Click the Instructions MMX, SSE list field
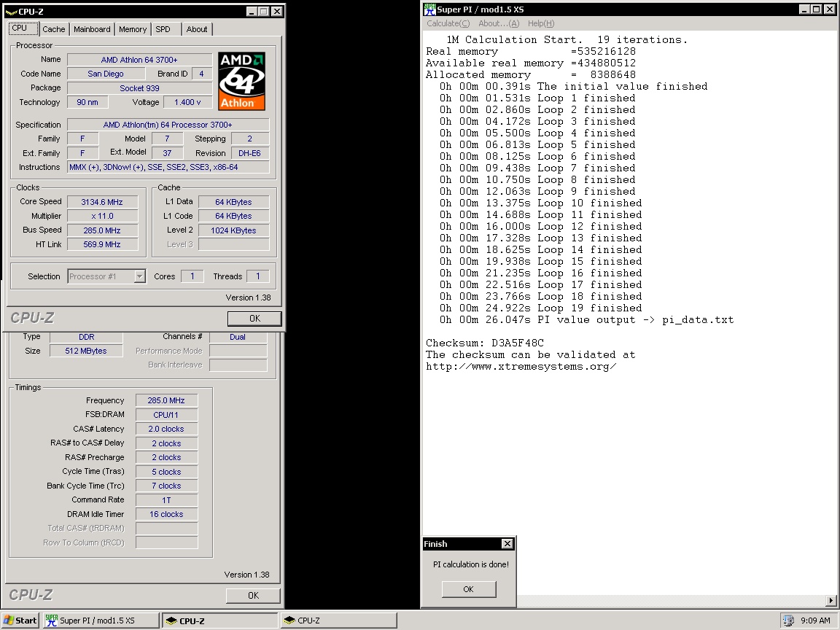Image resolution: width=840 pixels, height=630 pixels. (168, 167)
